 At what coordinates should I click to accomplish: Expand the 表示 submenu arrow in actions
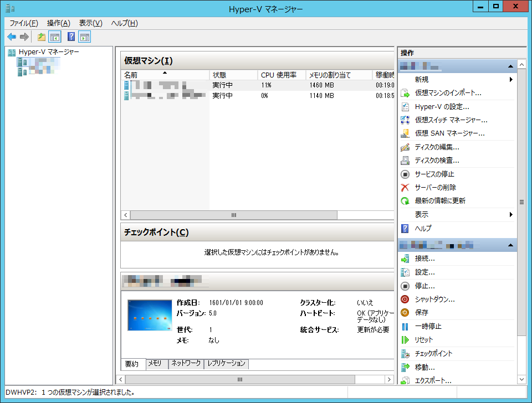point(510,215)
